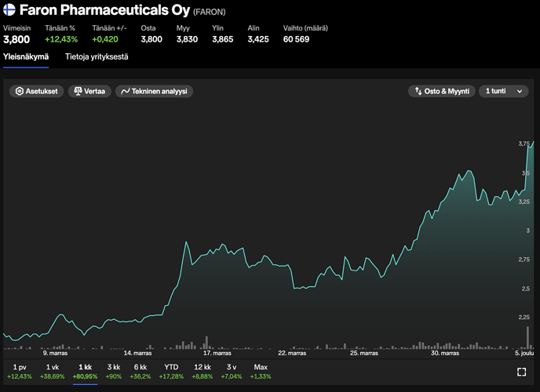Image resolution: width=540 pixels, height=392 pixels.
Task: Click the 17. marras date label
Action: point(217,353)
